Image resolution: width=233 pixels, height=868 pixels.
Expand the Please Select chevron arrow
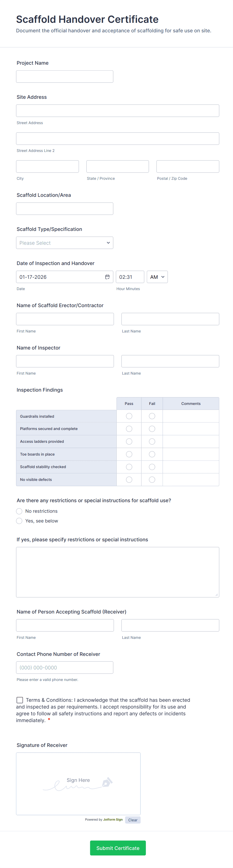(x=108, y=243)
